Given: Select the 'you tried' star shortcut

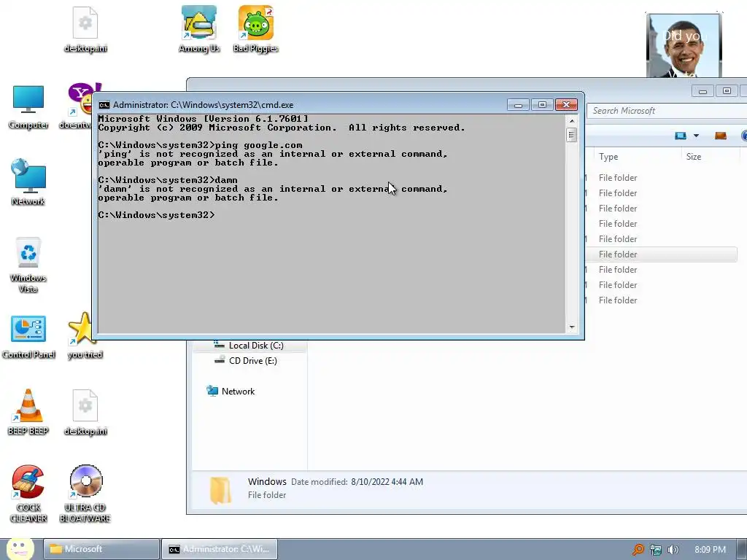Looking at the screenshot, I should (x=83, y=335).
